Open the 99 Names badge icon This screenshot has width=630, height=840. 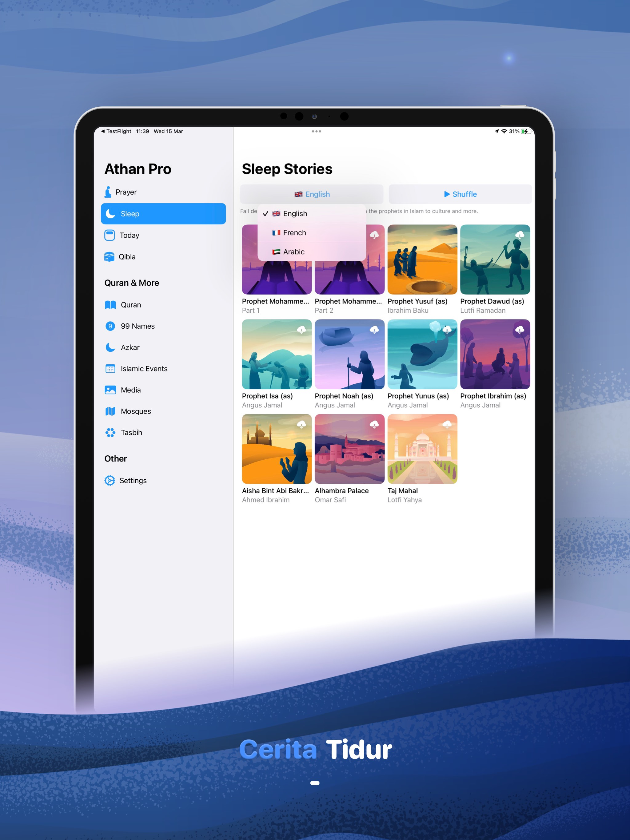click(110, 326)
